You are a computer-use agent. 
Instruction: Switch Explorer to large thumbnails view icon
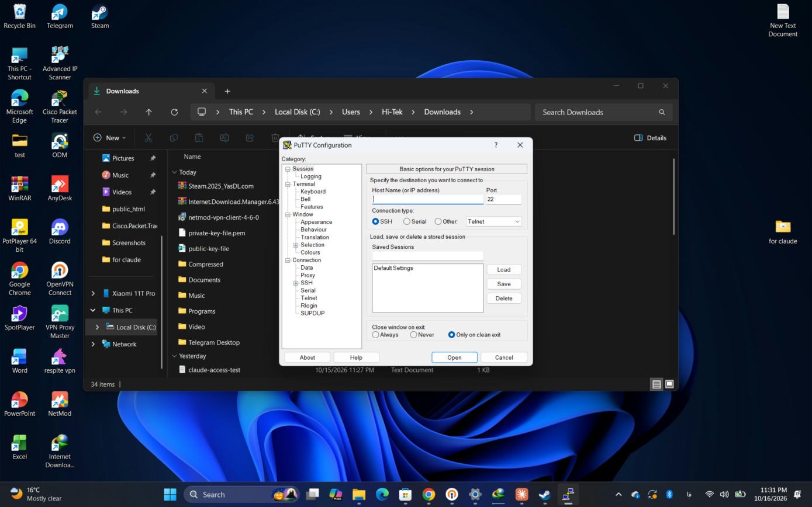pos(669,384)
